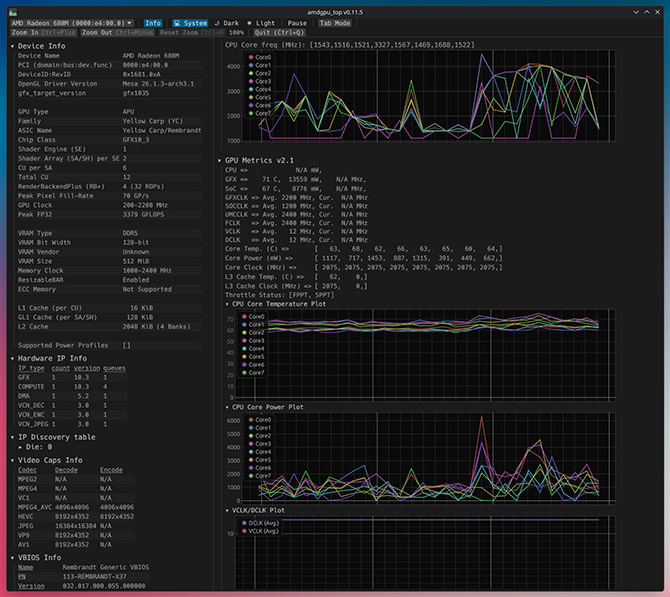
Task: Hide Core5 in Core Power Plot legend
Action: (x=259, y=460)
